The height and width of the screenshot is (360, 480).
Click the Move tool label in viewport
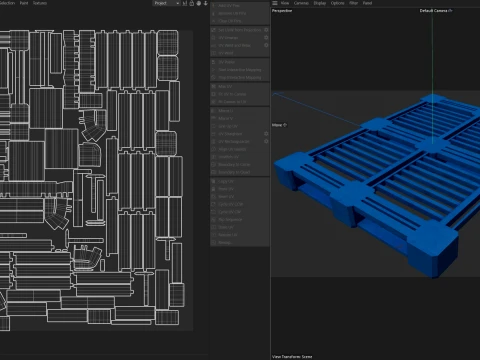(277, 125)
